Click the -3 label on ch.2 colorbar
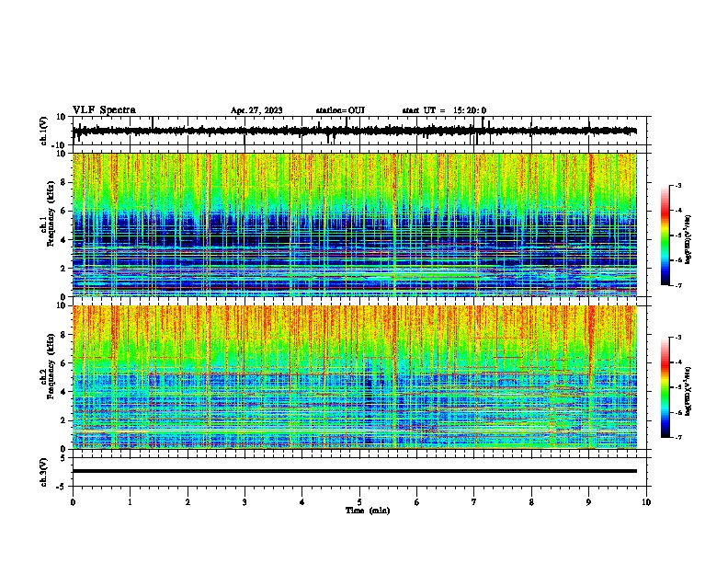This screenshot has width=728, height=563. (678, 338)
